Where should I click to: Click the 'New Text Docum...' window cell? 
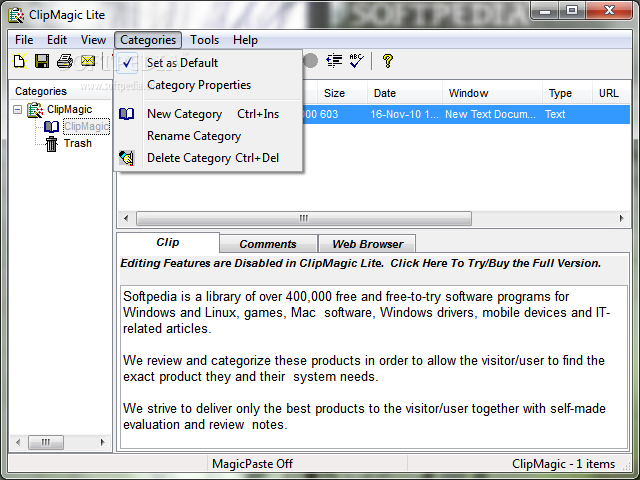[490, 114]
